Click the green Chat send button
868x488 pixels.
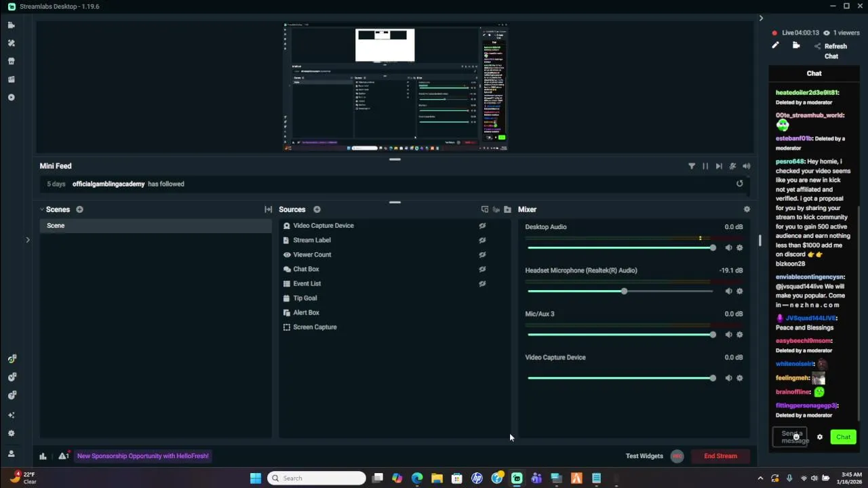[x=843, y=437]
